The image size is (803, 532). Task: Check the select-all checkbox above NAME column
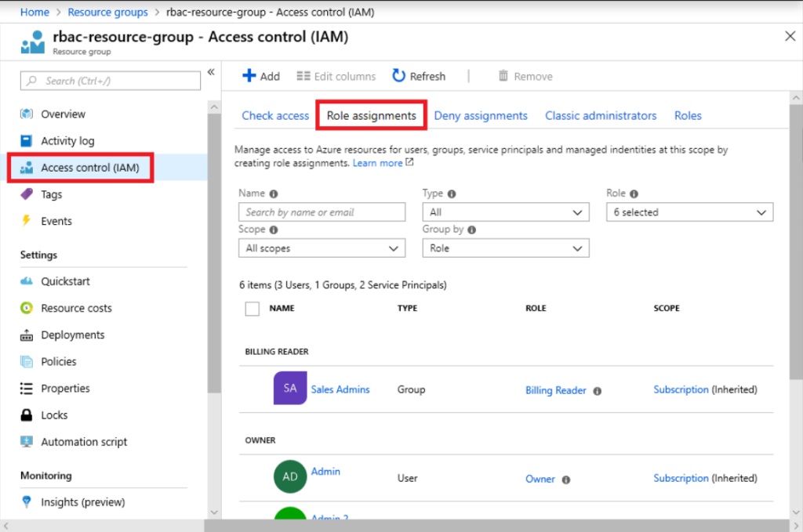[252, 309]
